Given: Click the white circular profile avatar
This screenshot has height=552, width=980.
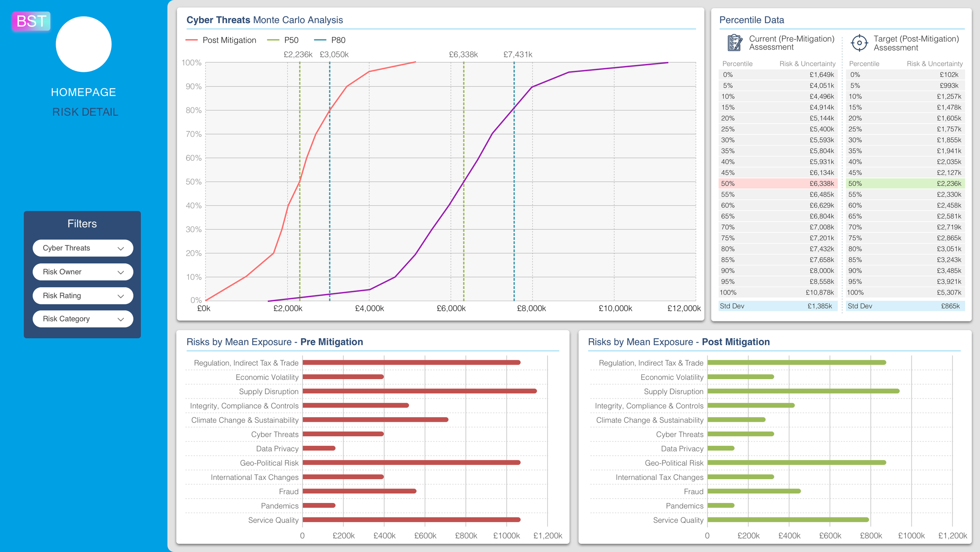Looking at the screenshot, I should click(x=83, y=44).
